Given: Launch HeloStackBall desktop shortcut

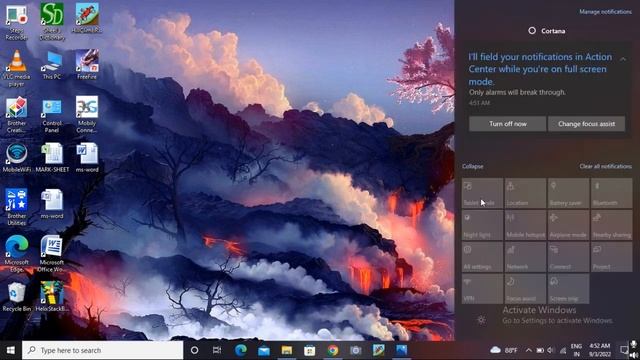Looking at the screenshot, I should 52,297.
